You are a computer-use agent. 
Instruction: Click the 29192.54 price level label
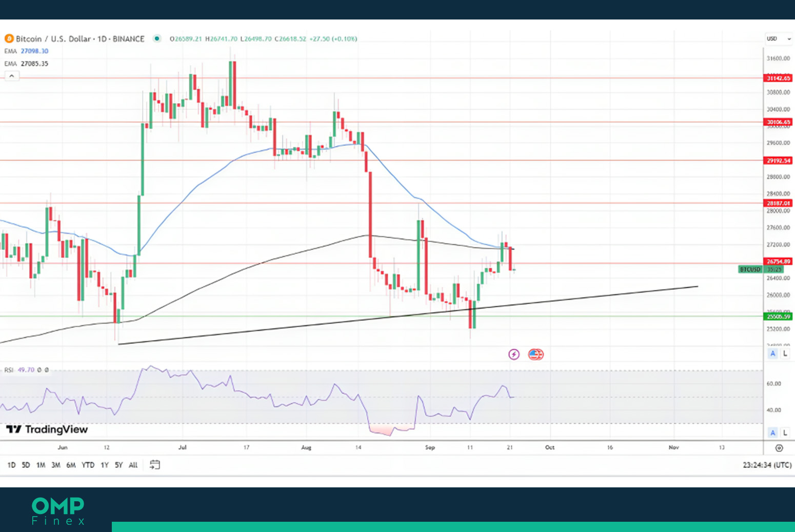click(x=779, y=161)
